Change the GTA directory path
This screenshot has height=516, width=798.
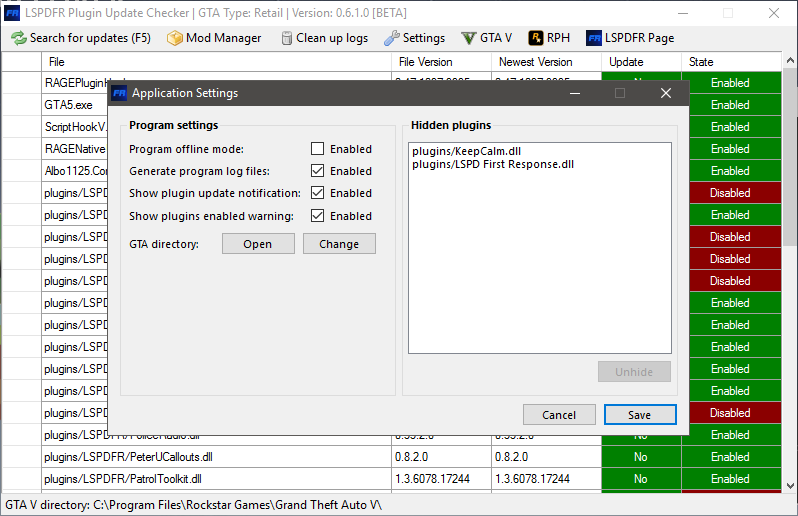pyautogui.click(x=339, y=244)
